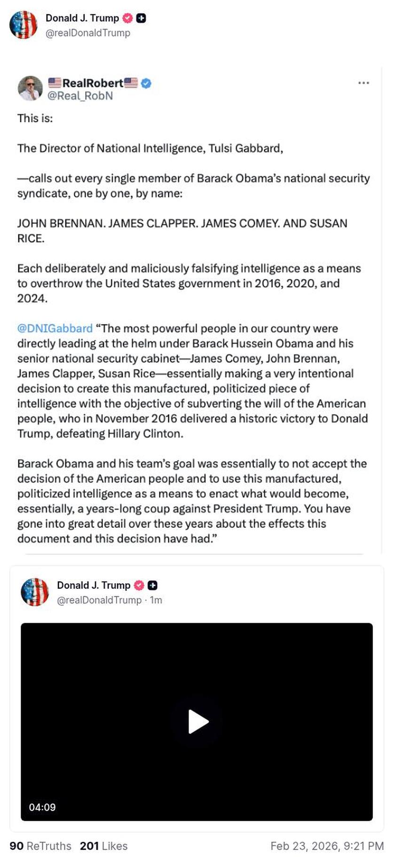Click @realDonaldTrump handle under the top avatar
395x868 pixels.
click(87, 33)
